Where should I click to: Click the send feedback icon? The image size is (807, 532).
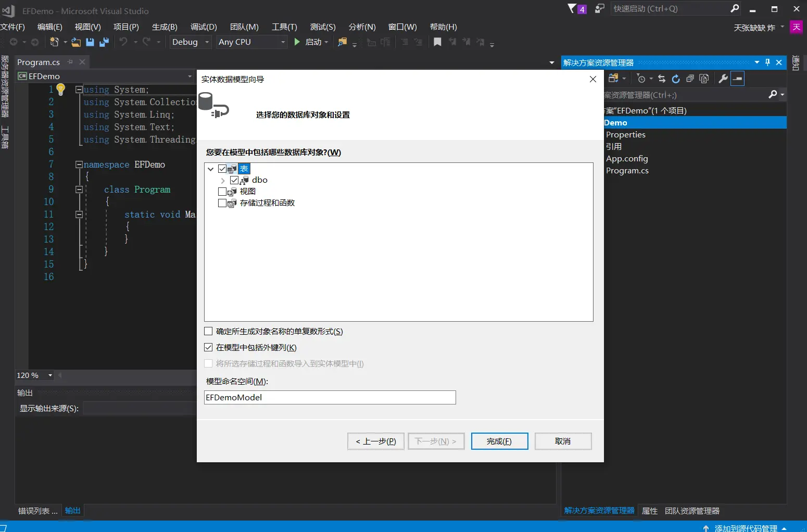click(x=600, y=8)
